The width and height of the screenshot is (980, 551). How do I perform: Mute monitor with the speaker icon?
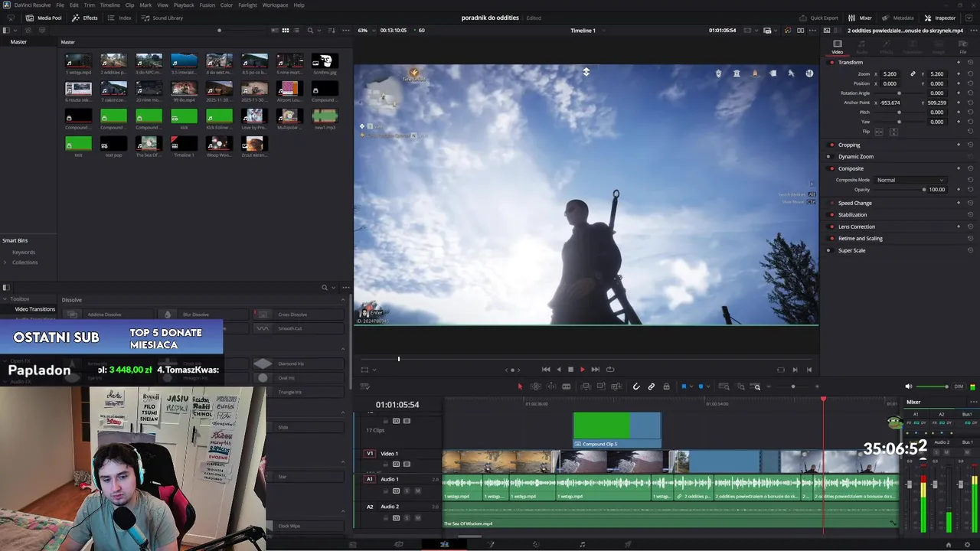click(909, 386)
